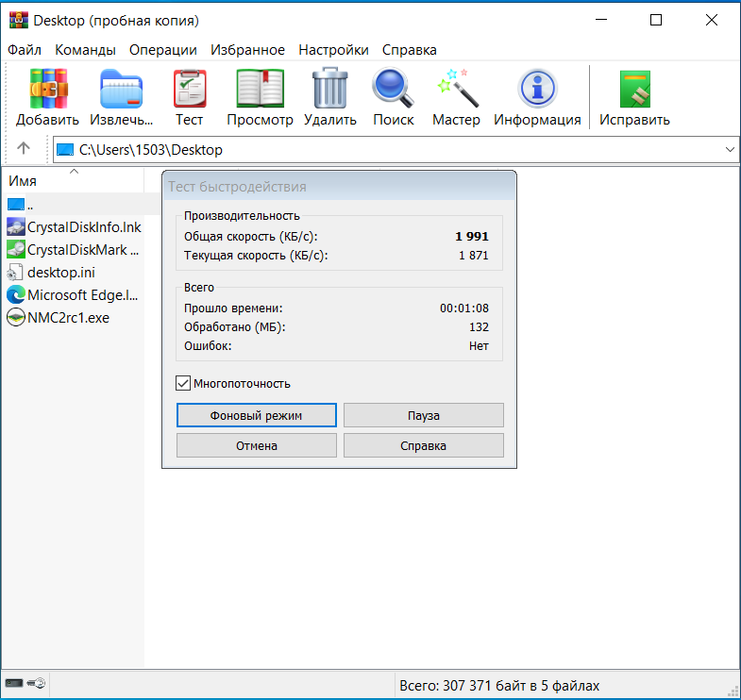Open the Команды menu

click(x=85, y=50)
